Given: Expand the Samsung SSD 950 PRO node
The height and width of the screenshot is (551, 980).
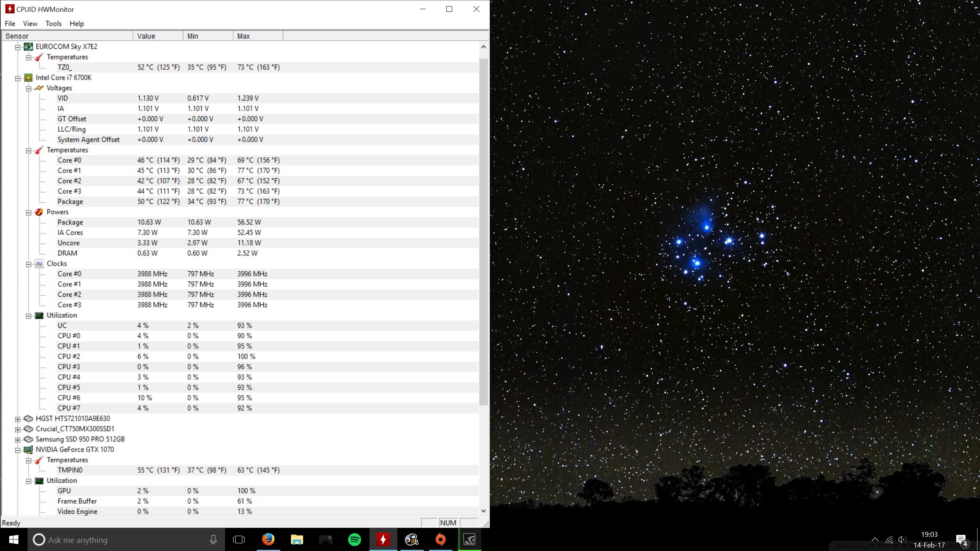Looking at the screenshot, I should click(x=18, y=440).
